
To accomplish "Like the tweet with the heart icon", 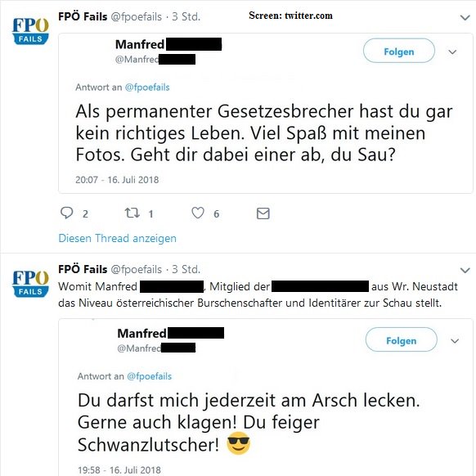I will tap(198, 213).
